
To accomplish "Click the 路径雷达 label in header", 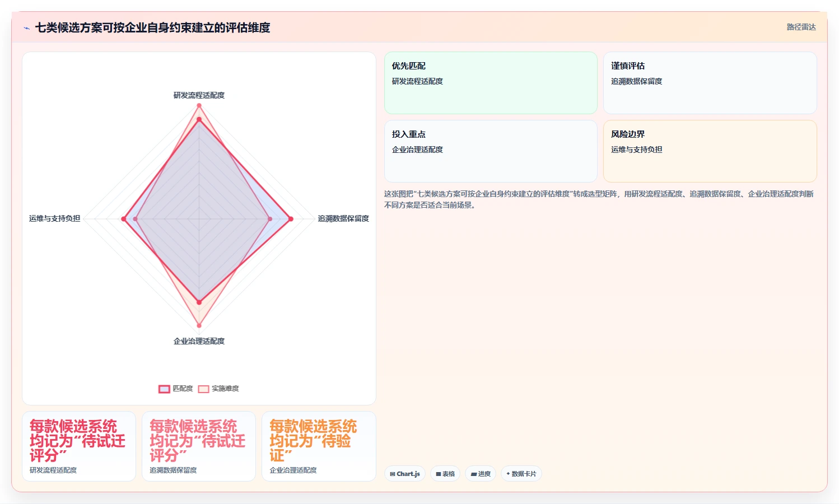I will coord(801,27).
